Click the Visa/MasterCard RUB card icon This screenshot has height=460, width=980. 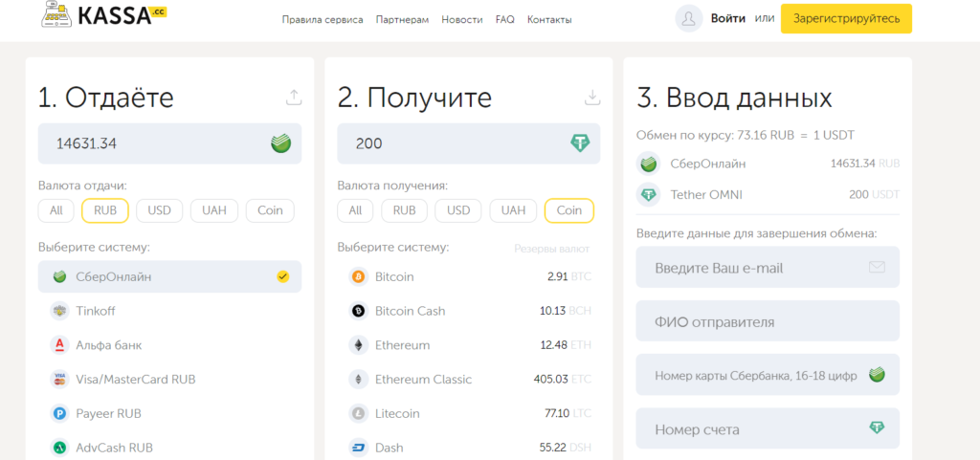[x=59, y=379]
